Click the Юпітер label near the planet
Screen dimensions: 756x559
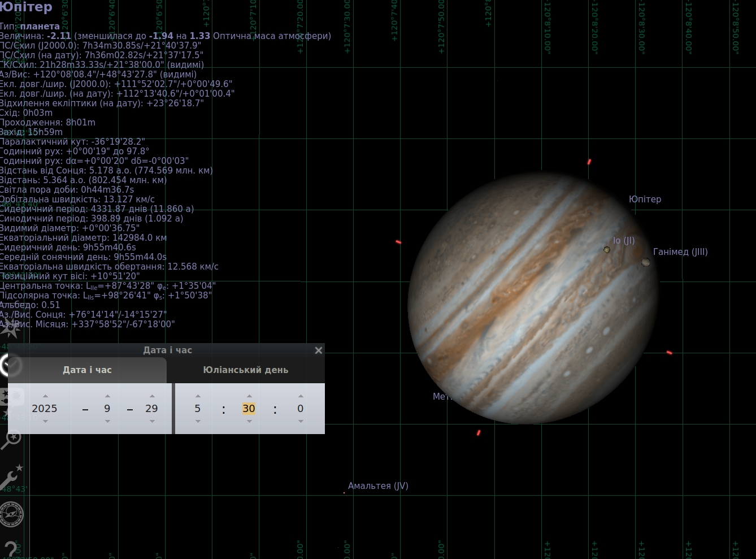pyautogui.click(x=645, y=199)
